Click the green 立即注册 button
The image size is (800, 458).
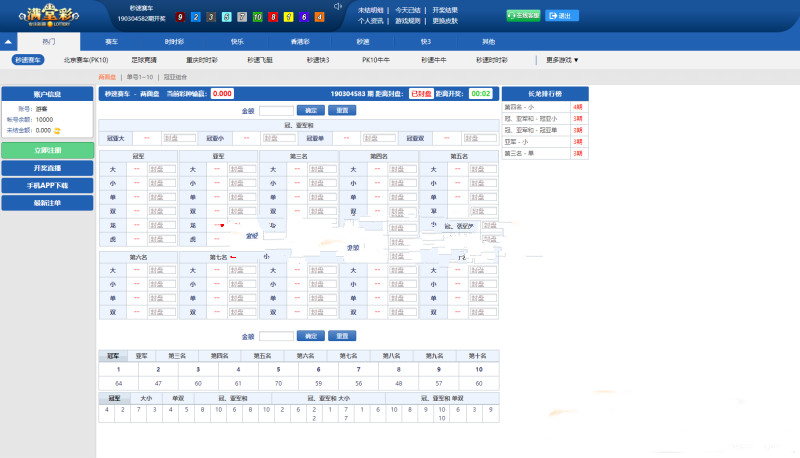pyautogui.click(x=47, y=150)
